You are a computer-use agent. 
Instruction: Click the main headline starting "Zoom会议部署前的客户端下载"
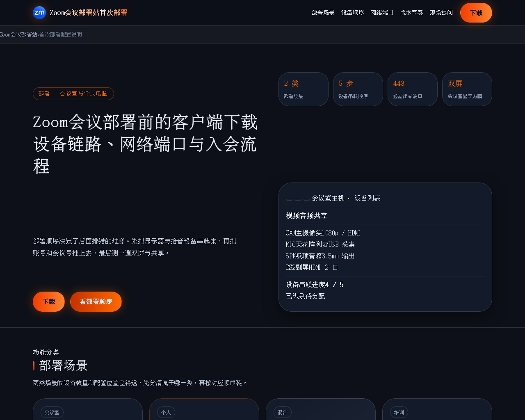tap(146, 144)
